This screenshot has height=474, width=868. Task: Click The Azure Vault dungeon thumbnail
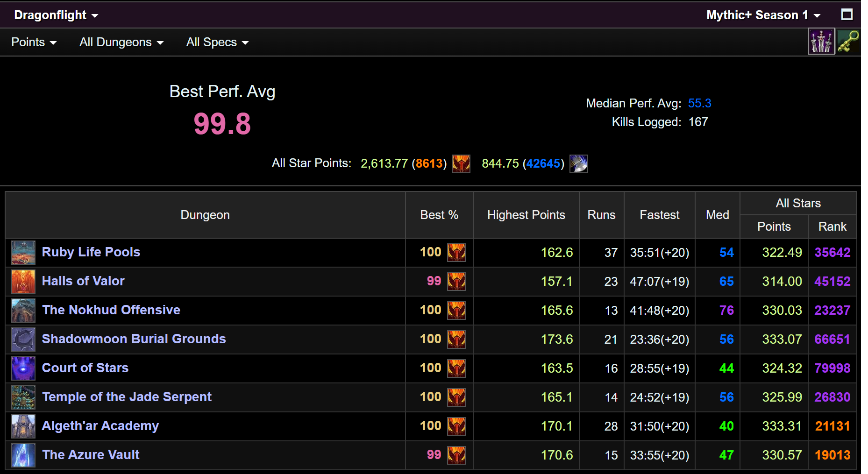coord(23,455)
